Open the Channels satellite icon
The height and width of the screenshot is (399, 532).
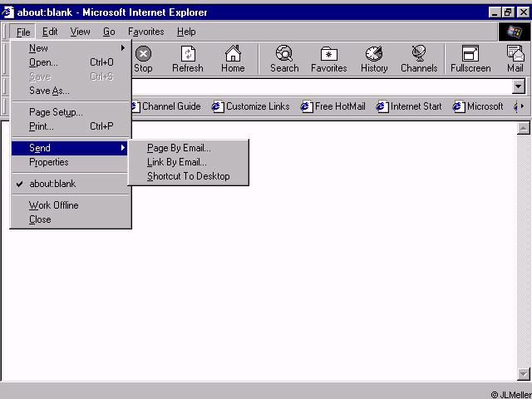click(419, 59)
